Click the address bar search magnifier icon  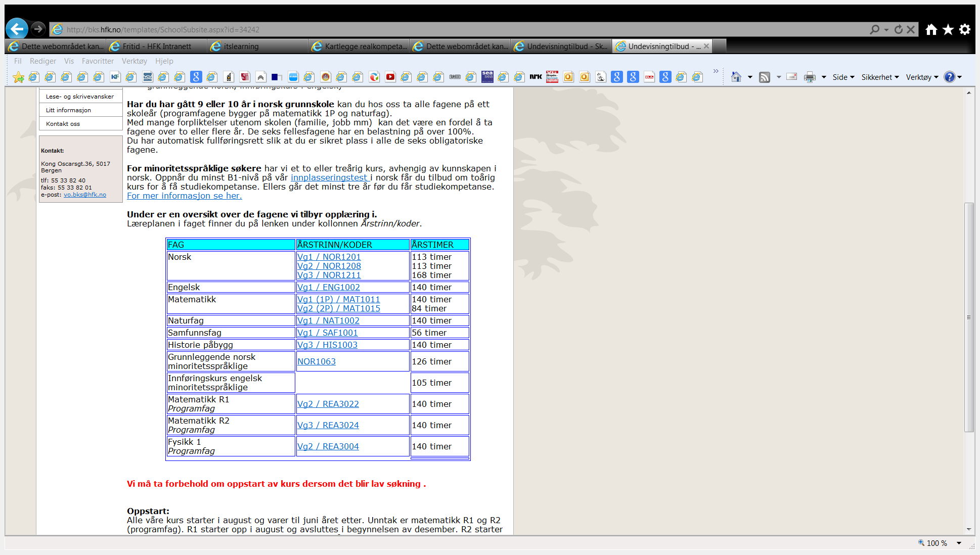pos(874,29)
